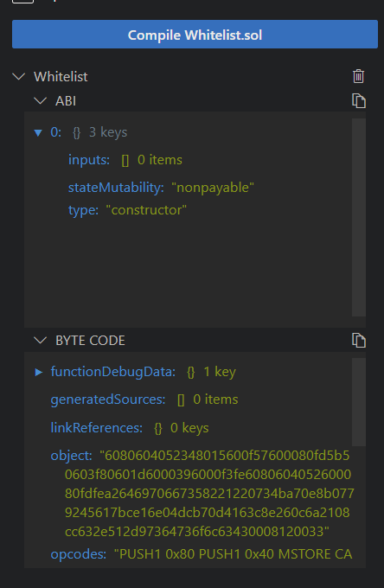Screen dimensions: 384x588
Task: Click the Compile Whitelist.sol button
Action: (x=195, y=34)
